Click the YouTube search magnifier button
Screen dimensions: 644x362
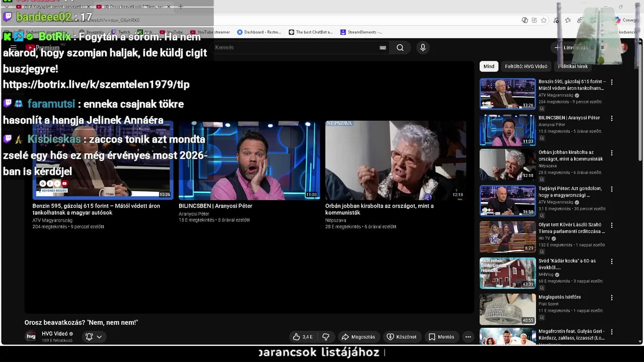(x=400, y=48)
